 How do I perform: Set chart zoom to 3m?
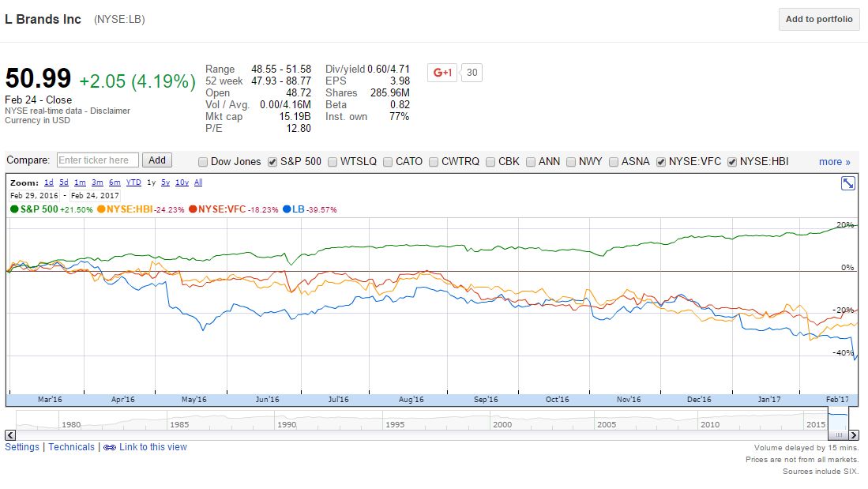[97, 182]
